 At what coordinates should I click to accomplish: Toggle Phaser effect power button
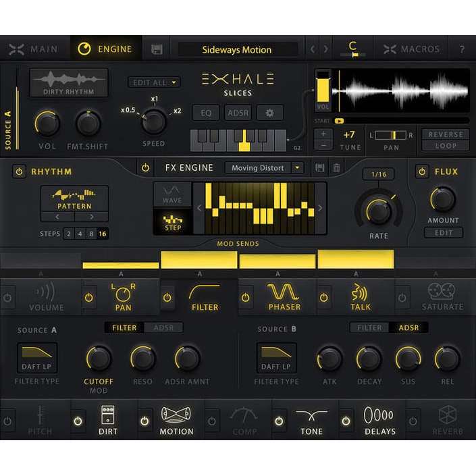245,298
